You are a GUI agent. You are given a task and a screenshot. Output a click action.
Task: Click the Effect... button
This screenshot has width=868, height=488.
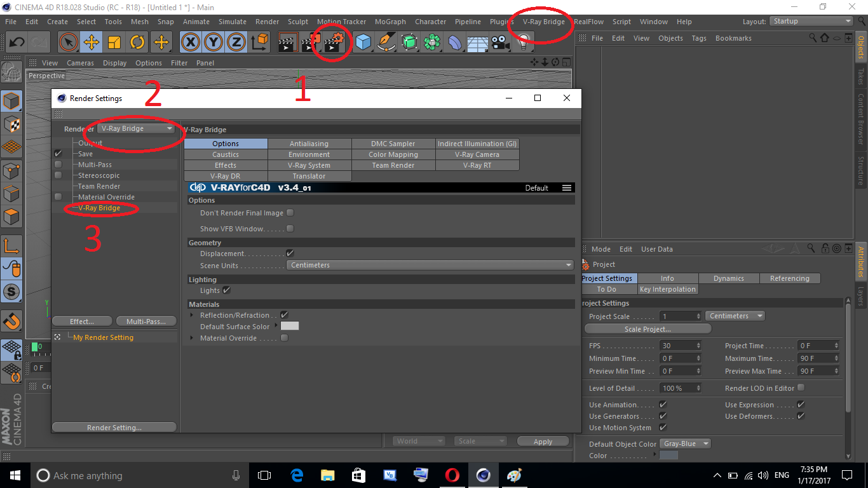(82, 322)
